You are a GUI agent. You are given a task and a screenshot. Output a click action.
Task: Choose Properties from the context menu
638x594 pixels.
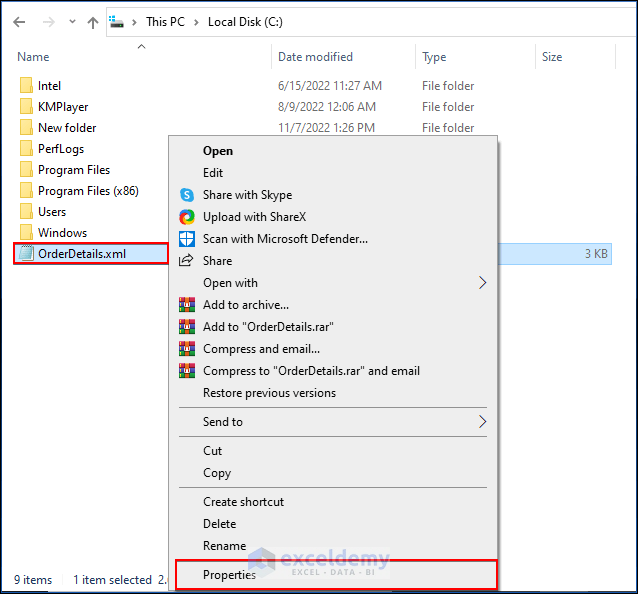tap(229, 575)
